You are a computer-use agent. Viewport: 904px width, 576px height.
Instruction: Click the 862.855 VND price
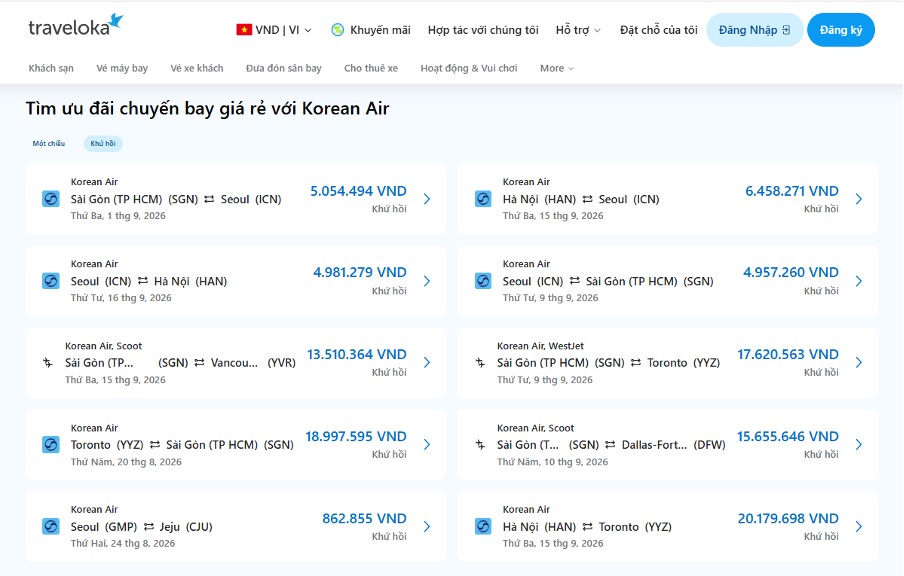point(364,518)
